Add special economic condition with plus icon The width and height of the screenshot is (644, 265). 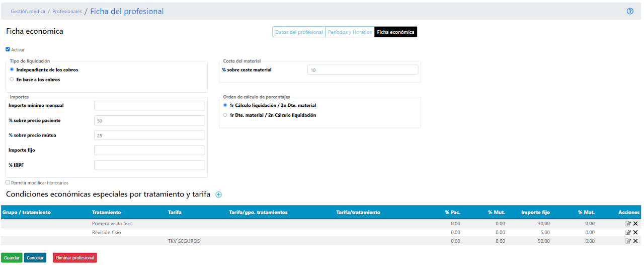pyautogui.click(x=218, y=194)
